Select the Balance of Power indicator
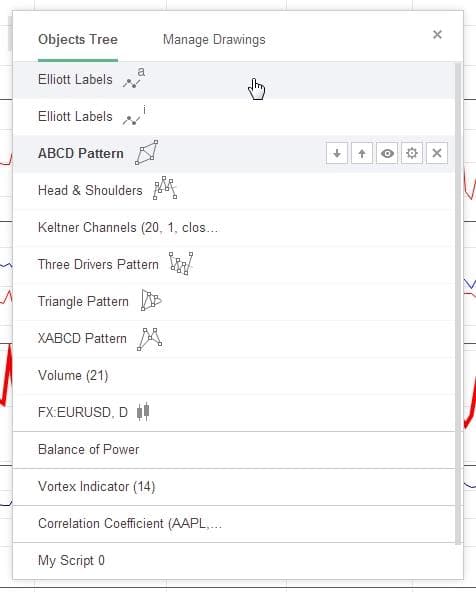 click(x=234, y=450)
